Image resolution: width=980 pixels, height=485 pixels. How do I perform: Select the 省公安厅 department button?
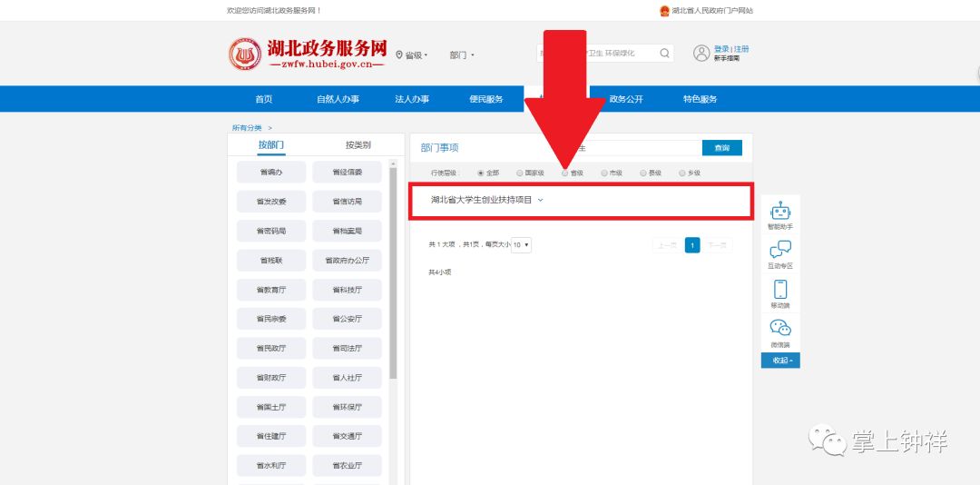(x=347, y=319)
